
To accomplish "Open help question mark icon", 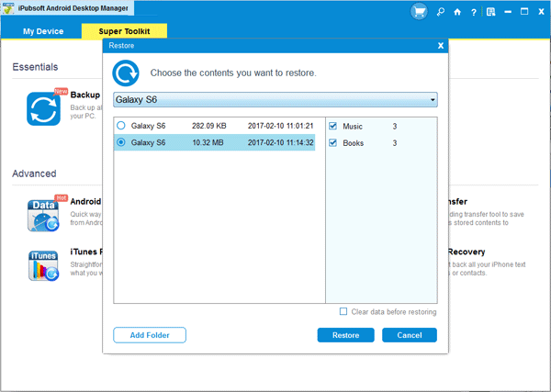I will 473,13.
